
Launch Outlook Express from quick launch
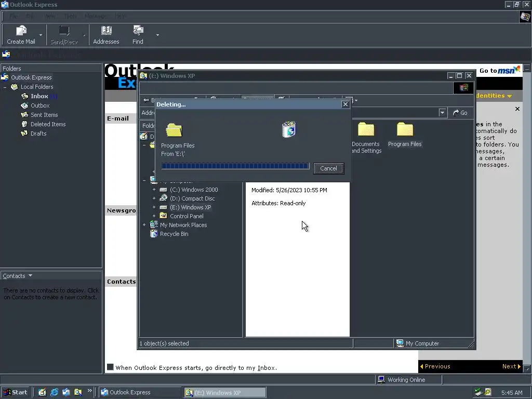(66, 392)
